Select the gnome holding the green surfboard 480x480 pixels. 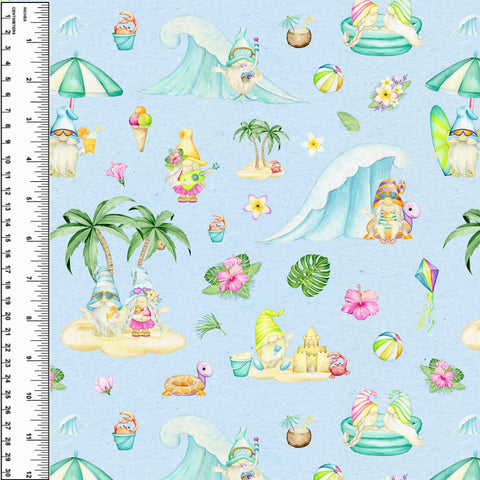(x=455, y=141)
